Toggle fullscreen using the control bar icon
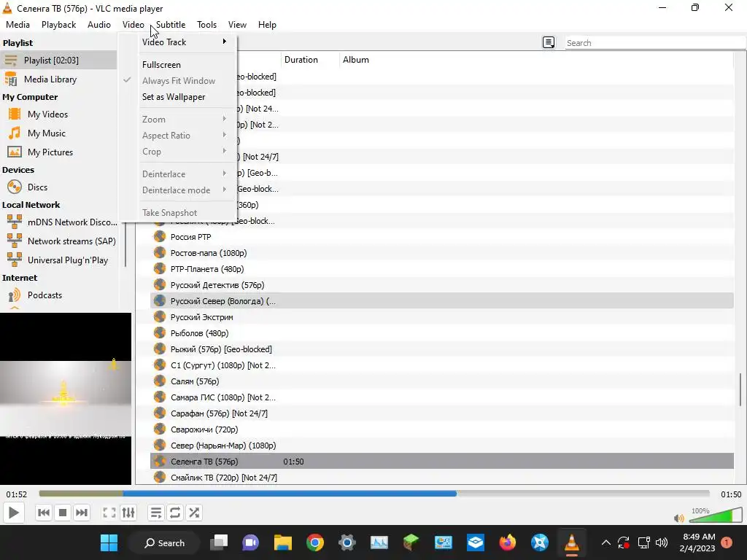The width and height of the screenshot is (747, 560). [109, 513]
